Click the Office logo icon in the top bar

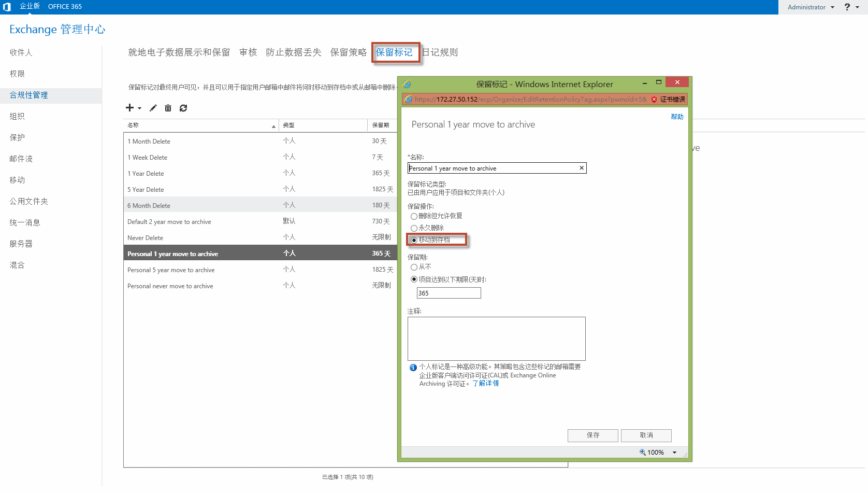click(7, 7)
